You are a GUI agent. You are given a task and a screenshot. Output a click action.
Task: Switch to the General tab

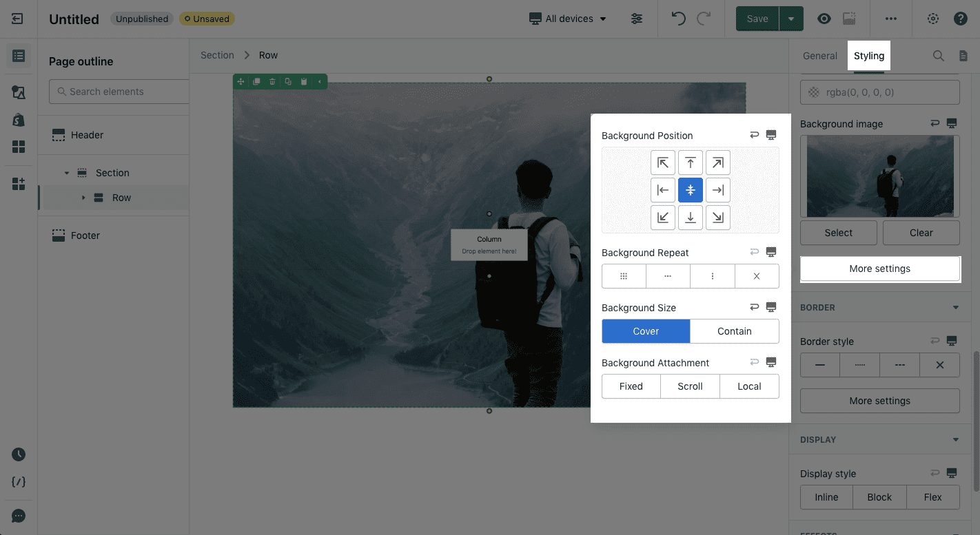[820, 56]
